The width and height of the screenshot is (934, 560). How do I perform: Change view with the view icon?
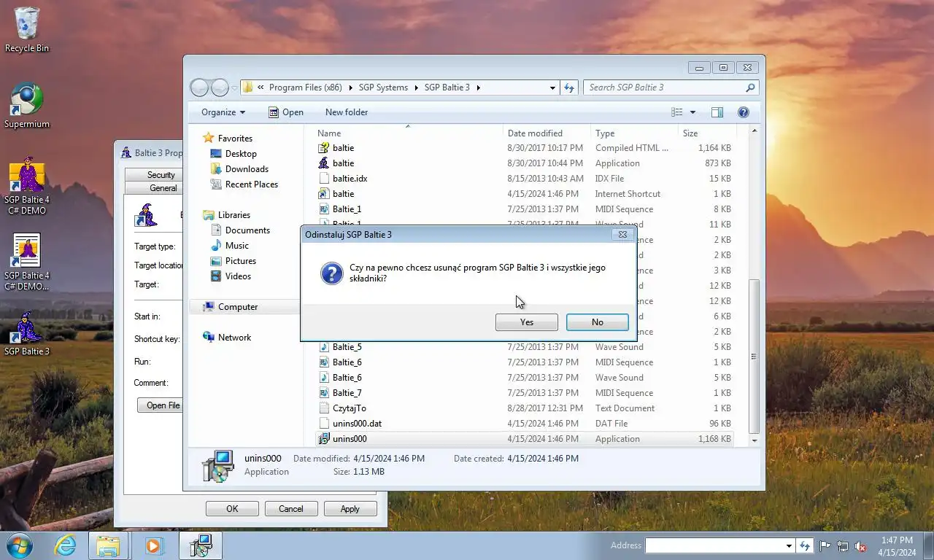[677, 112]
